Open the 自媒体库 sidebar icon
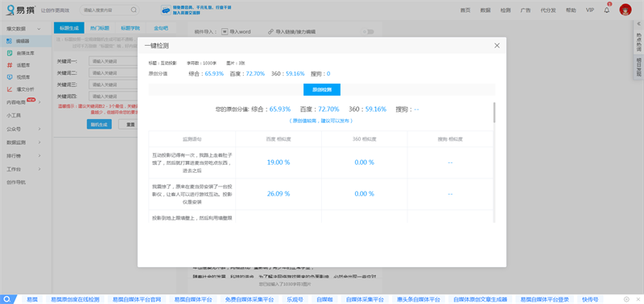The image size is (644, 304). 9,53
